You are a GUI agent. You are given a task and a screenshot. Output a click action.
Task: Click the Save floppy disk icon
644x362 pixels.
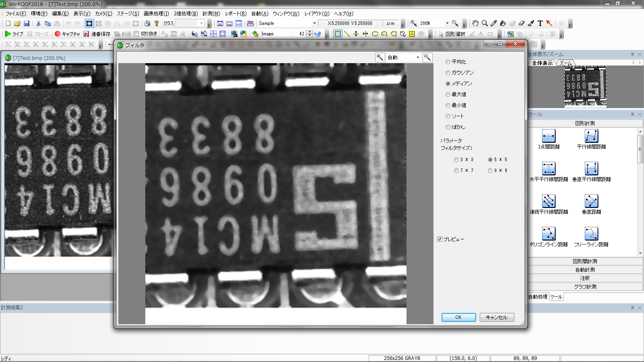[x=27, y=23]
